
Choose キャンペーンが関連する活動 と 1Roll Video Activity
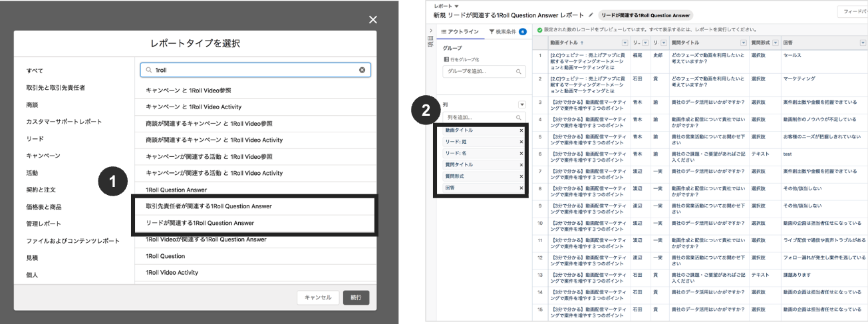255,173
